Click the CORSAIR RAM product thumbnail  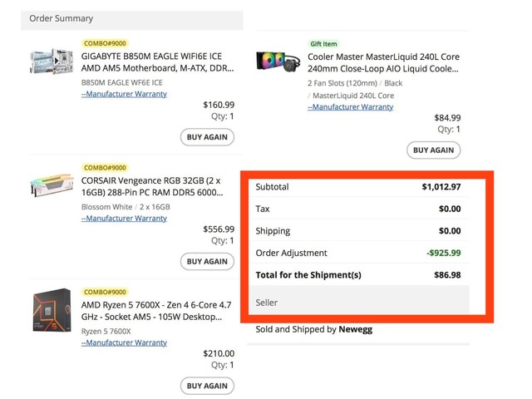52,185
